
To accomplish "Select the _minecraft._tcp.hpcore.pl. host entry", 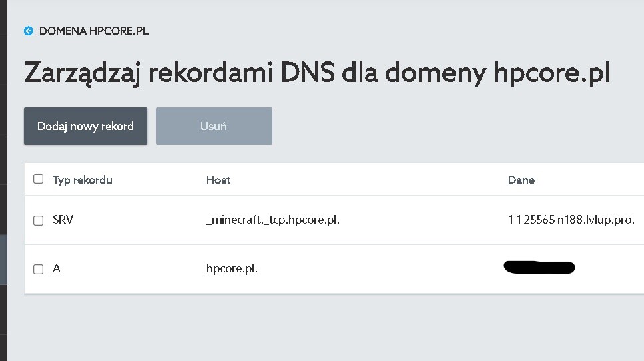I will point(273,220).
